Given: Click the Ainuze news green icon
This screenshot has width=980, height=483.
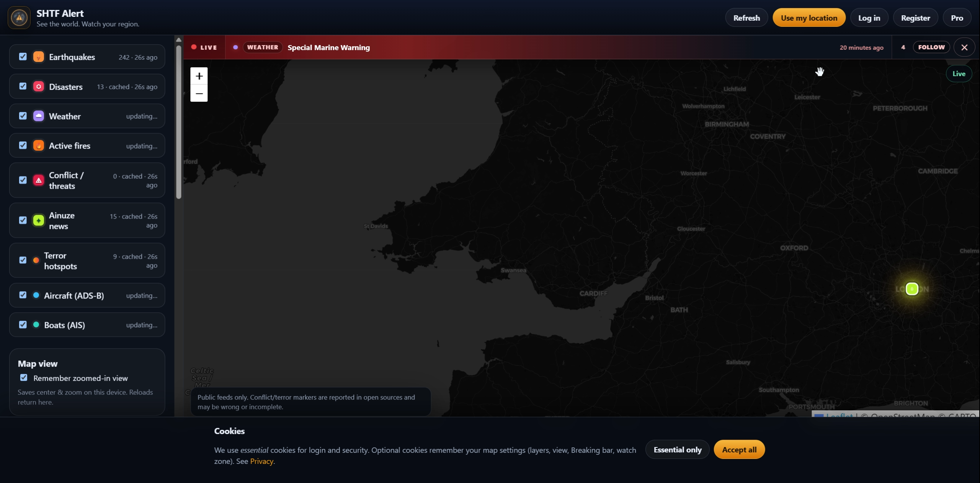Looking at the screenshot, I should click(39, 220).
